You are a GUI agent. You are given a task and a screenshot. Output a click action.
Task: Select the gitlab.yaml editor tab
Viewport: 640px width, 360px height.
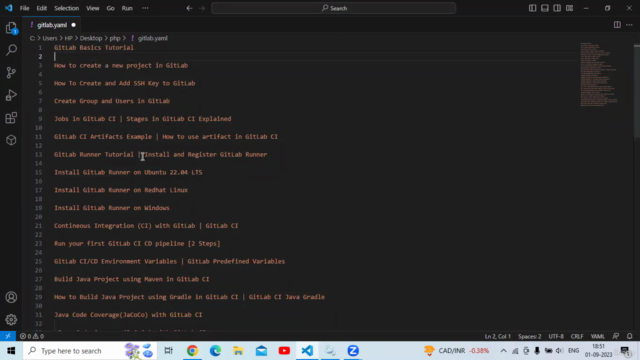point(52,25)
